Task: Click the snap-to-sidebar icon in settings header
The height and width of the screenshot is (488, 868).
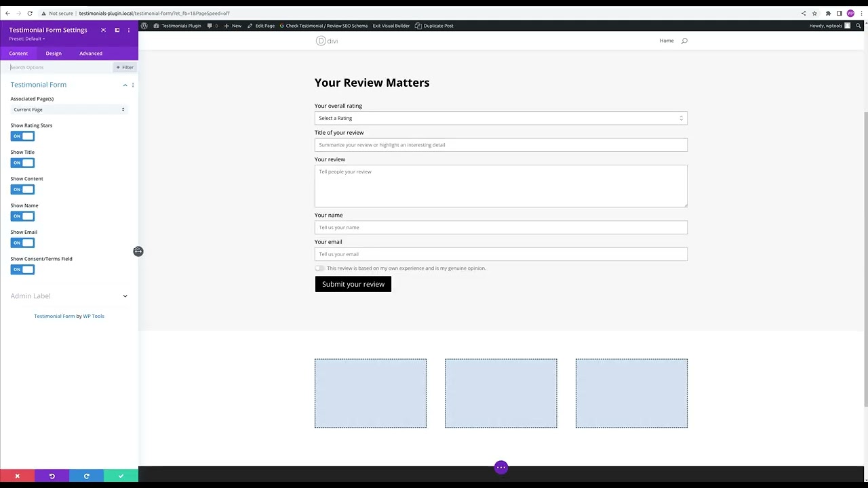Action: pyautogui.click(x=117, y=30)
